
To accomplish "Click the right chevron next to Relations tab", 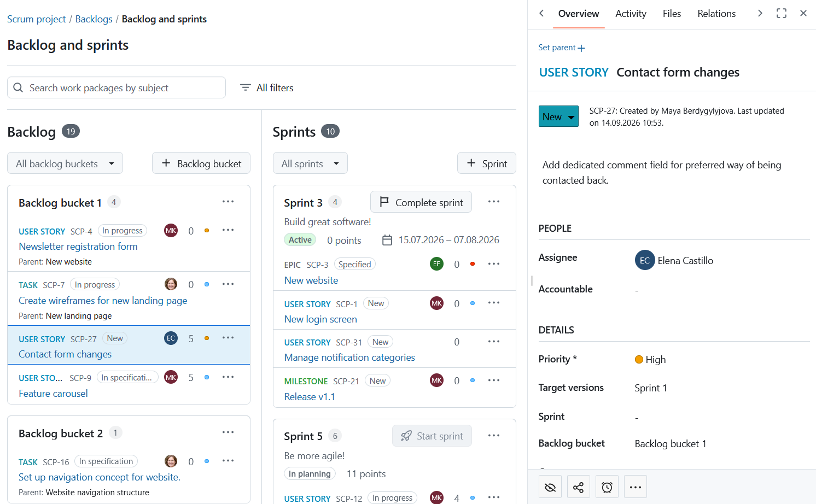I will (760, 13).
